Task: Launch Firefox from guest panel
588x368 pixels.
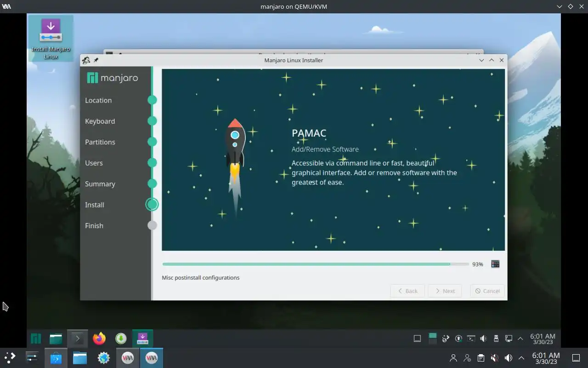Action: 99,339
